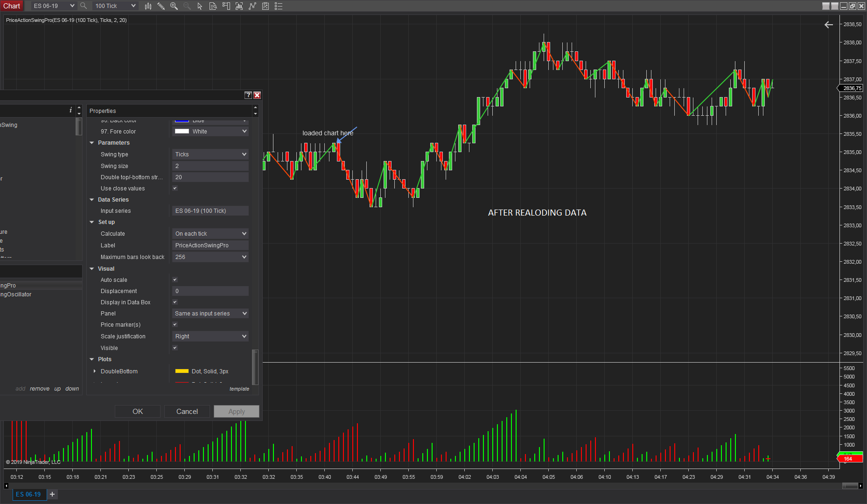The width and height of the screenshot is (867, 504).
Task: Open the Chart Trader icon
Action: [226, 6]
